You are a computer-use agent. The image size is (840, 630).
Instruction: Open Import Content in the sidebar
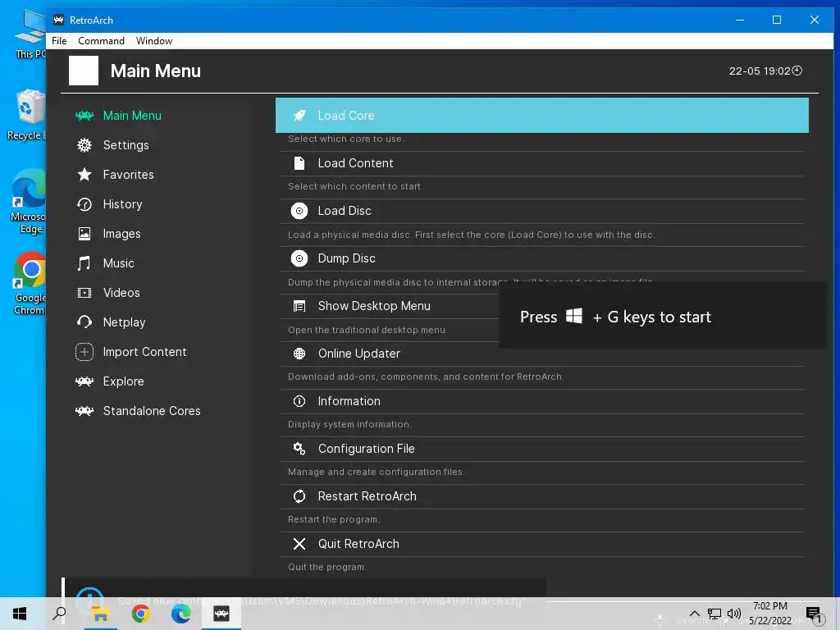click(144, 352)
